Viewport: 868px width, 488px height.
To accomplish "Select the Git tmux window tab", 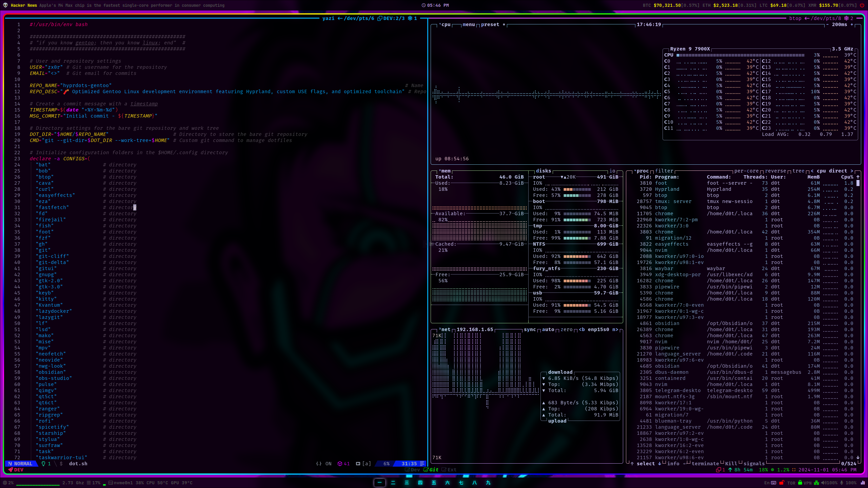I will (x=431, y=470).
